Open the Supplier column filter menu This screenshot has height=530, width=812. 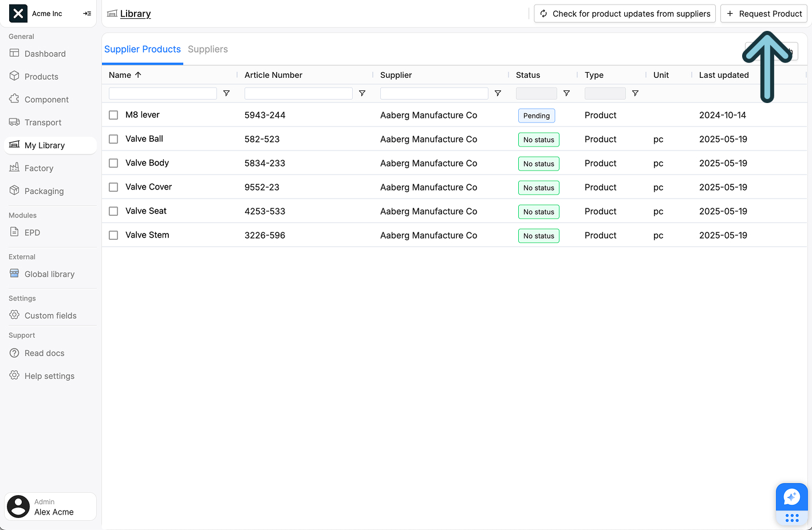[498, 93]
